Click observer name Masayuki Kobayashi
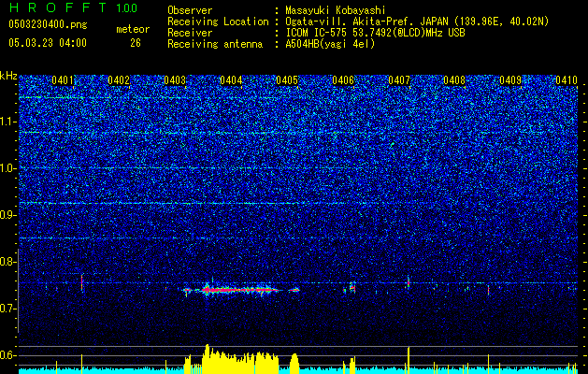This screenshot has height=374, width=588. pyautogui.click(x=336, y=10)
